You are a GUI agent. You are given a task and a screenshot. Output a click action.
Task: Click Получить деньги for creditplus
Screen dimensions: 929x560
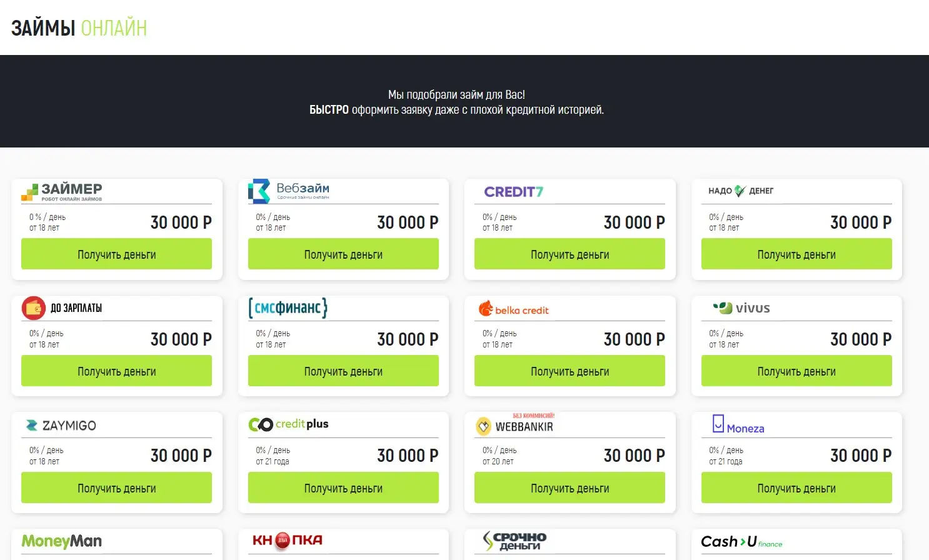click(343, 488)
